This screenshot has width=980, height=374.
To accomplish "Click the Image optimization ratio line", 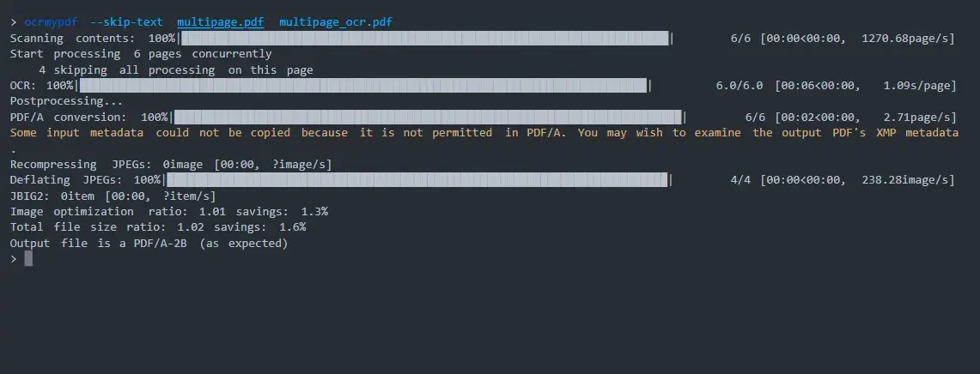I will click(x=168, y=212).
